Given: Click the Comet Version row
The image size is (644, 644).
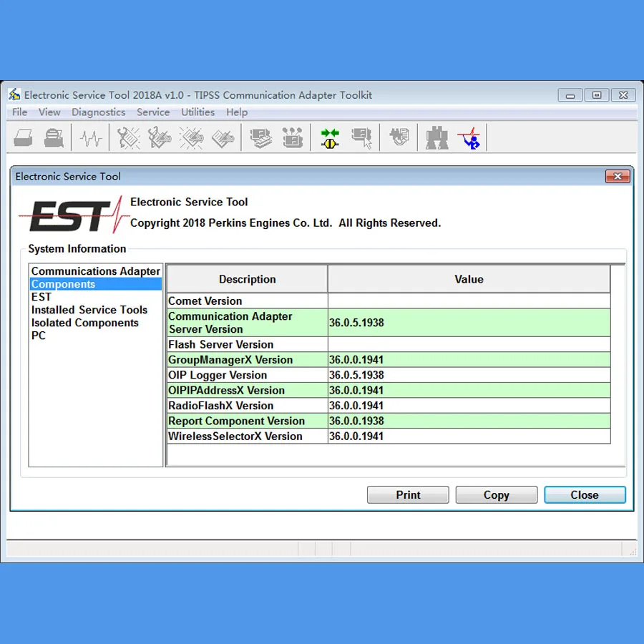Looking at the screenshot, I should (389, 301).
